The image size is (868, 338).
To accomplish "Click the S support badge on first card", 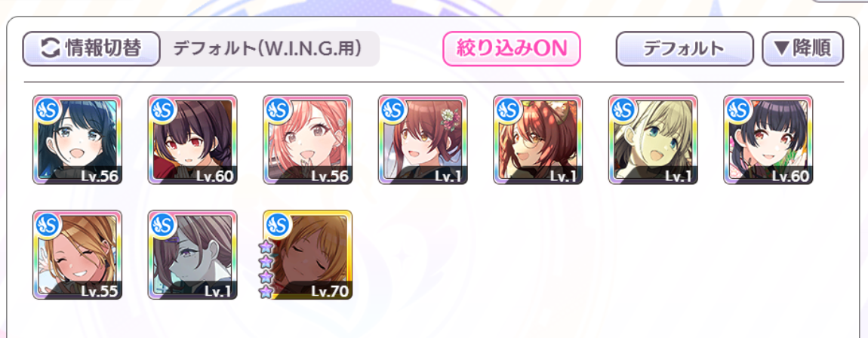I will pos(48,109).
